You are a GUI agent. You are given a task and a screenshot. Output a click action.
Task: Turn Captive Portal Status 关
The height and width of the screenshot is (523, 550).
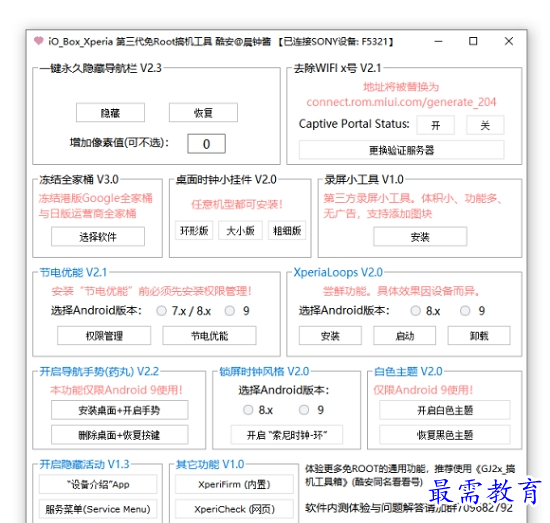[485, 125]
